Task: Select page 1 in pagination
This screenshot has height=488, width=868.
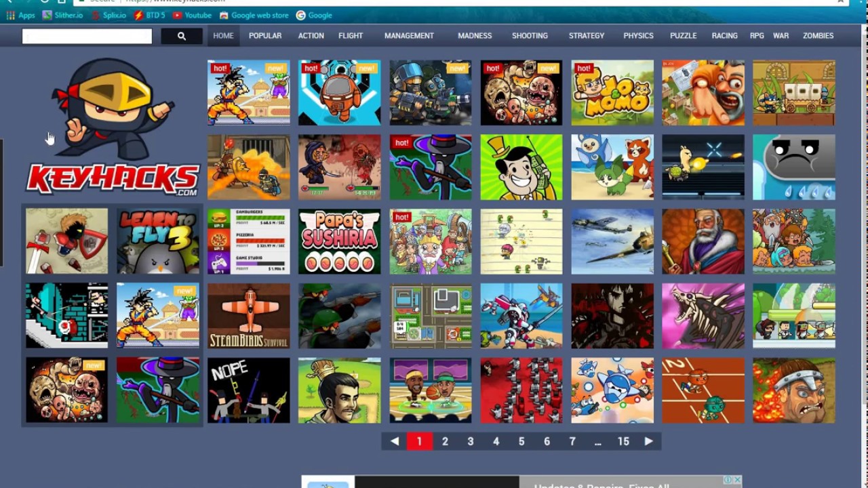Action: point(419,441)
